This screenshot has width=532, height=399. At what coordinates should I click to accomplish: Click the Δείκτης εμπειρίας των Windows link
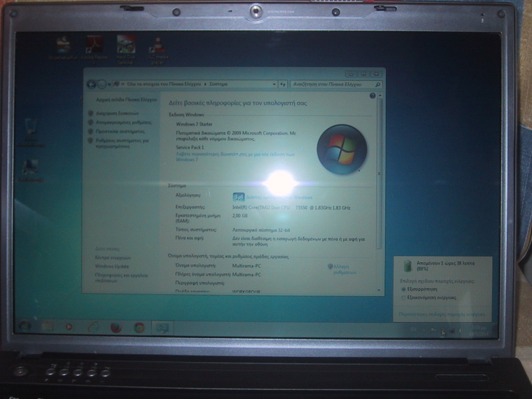(279, 197)
